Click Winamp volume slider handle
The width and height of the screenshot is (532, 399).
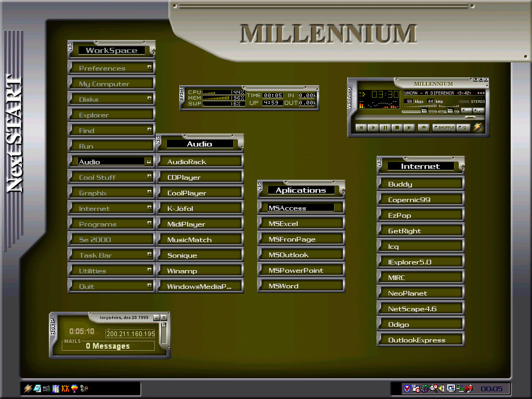coord(424,111)
